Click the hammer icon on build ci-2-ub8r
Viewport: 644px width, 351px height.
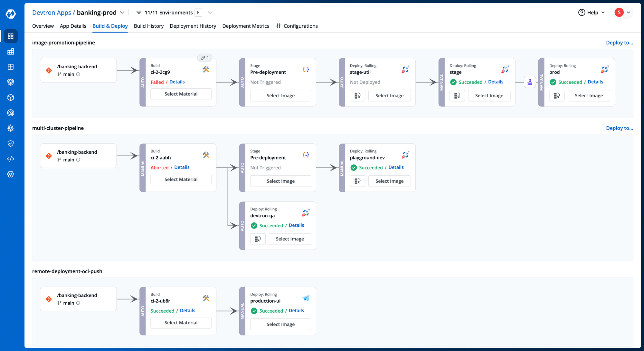tap(206, 298)
